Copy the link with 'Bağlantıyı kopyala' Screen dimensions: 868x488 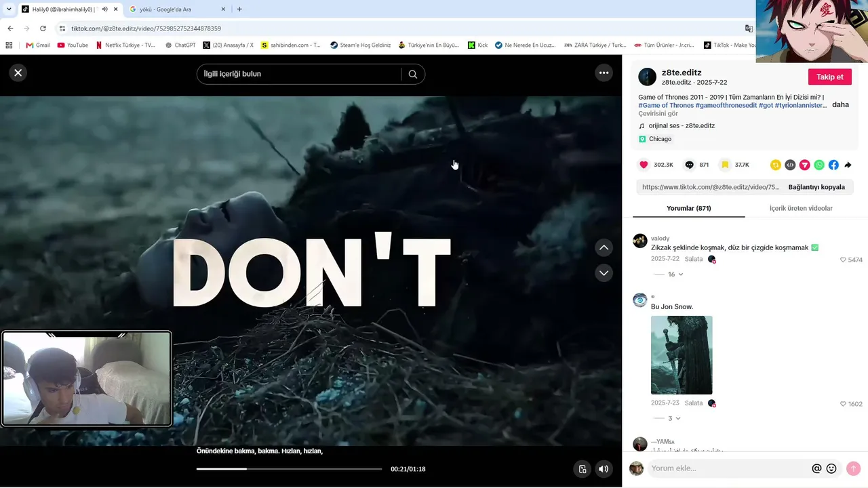coord(816,187)
